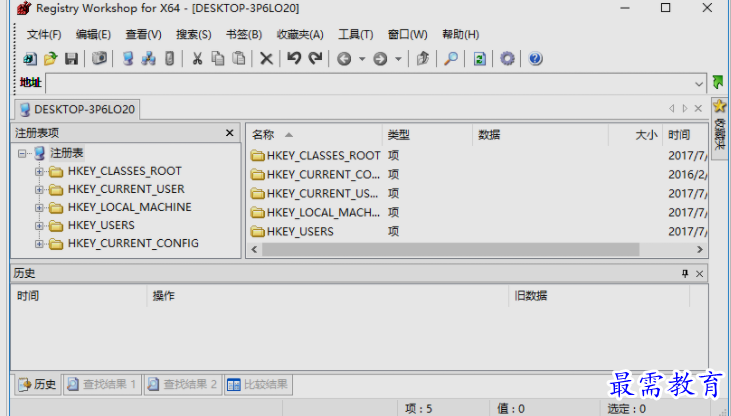The image size is (731, 416).
Task: Open the 编辑(E) menu
Action: [x=93, y=35]
